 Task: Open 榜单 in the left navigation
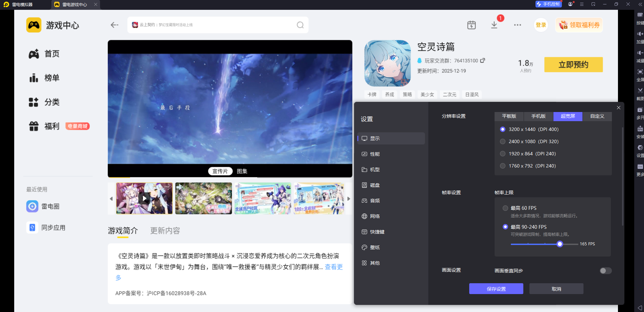[44, 78]
